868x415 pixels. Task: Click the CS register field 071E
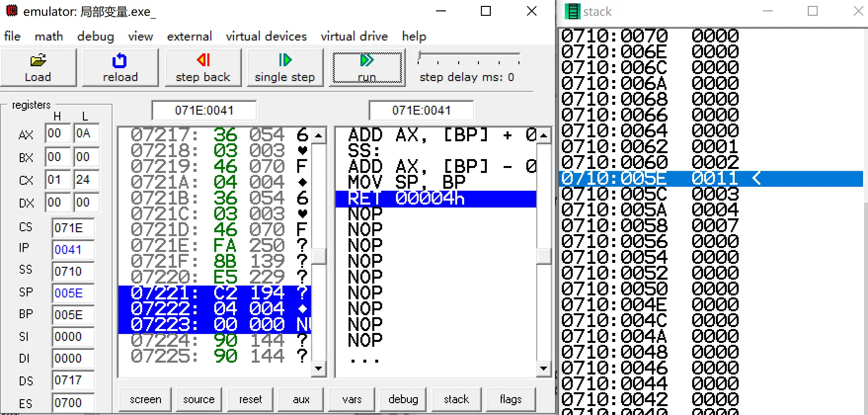73,228
